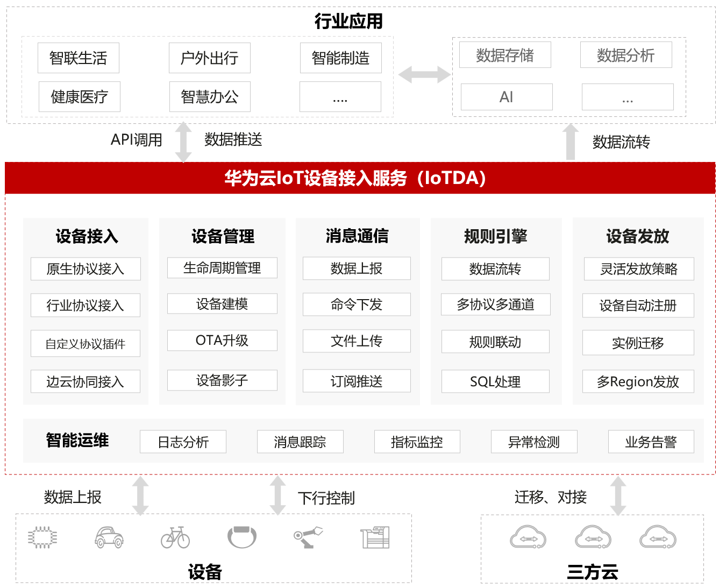
Task: Click the chip icon under 设备
Action: click(43, 537)
